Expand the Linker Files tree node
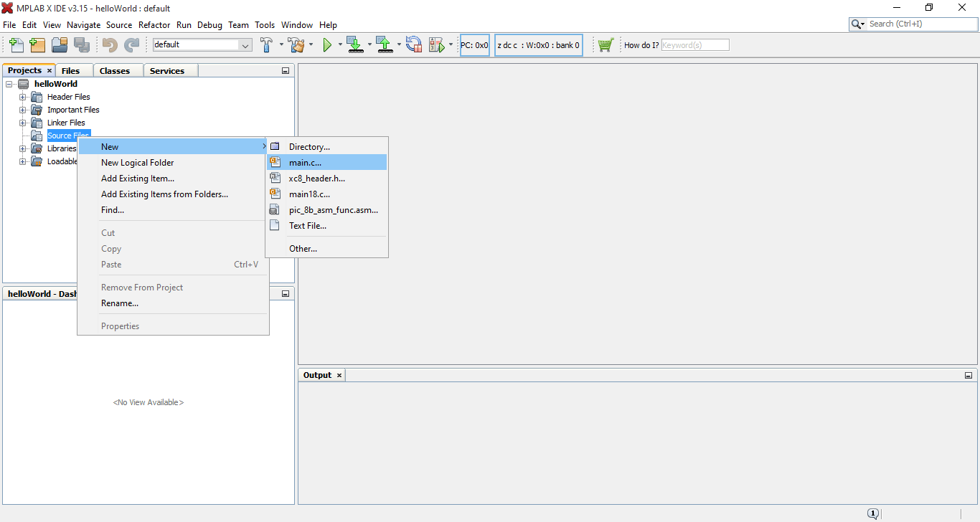 click(22, 123)
